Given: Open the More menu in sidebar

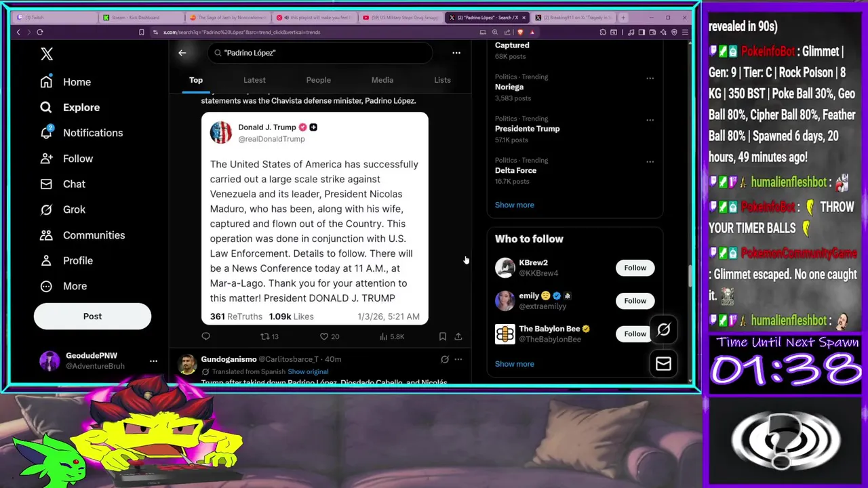Looking at the screenshot, I should (63, 286).
